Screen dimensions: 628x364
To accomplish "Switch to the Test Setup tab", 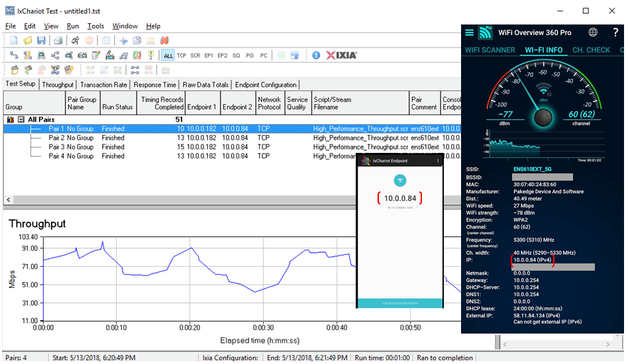I will [21, 84].
